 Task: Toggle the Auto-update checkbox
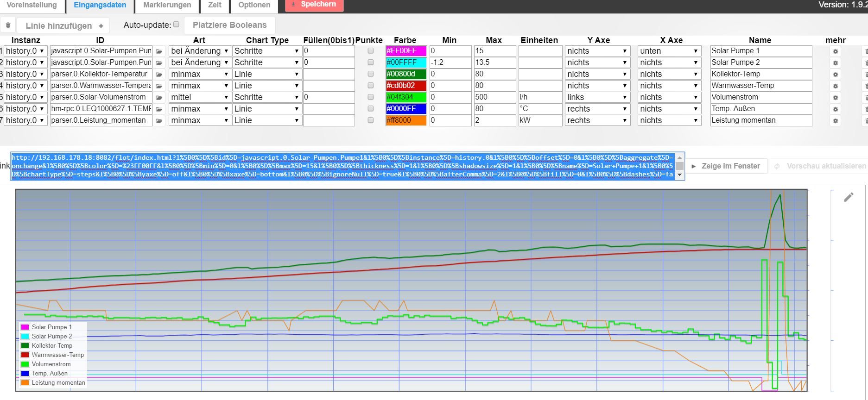point(176,25)
